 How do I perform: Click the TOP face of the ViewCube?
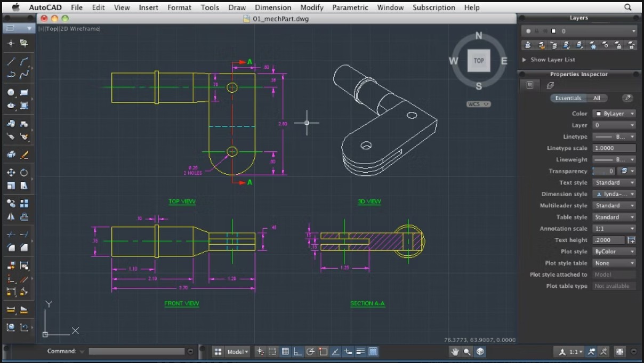[479, 60]
